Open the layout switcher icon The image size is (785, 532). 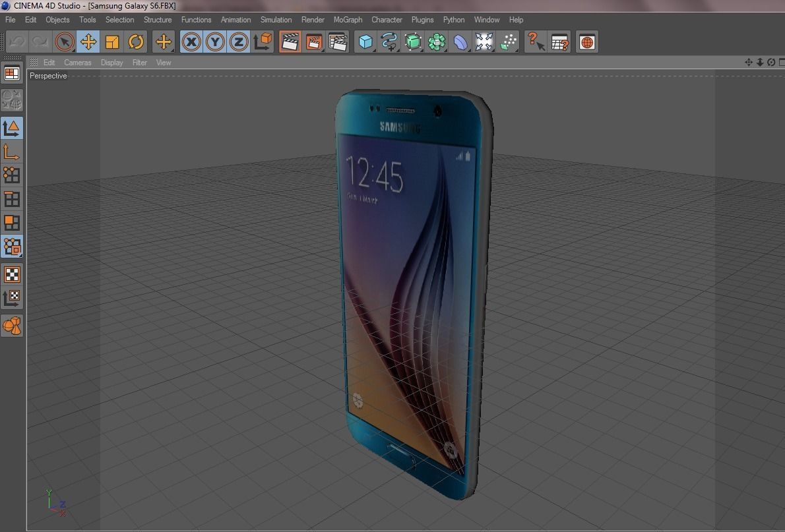coord(12,74)
